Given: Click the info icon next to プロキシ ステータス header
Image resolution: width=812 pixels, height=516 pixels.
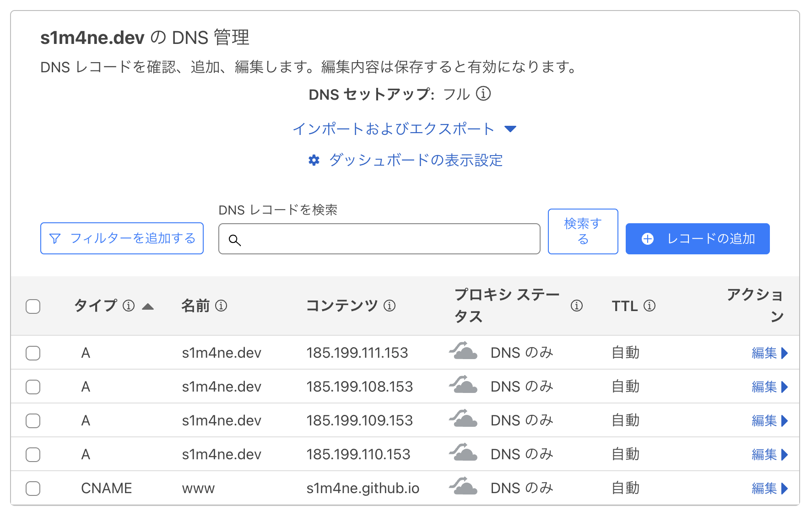Looking at the screenshot, I should 577,306.
